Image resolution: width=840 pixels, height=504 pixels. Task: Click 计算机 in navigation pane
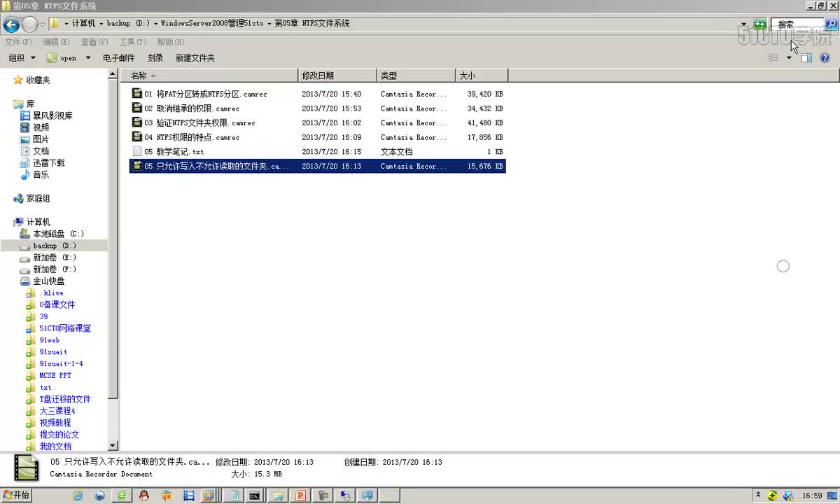tap(38, 222)
